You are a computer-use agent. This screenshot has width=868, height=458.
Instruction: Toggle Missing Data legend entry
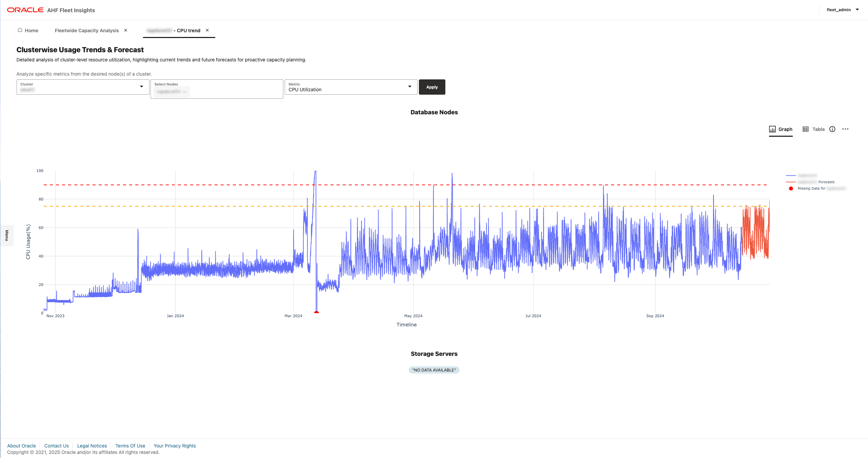click(x=811, y=189)
